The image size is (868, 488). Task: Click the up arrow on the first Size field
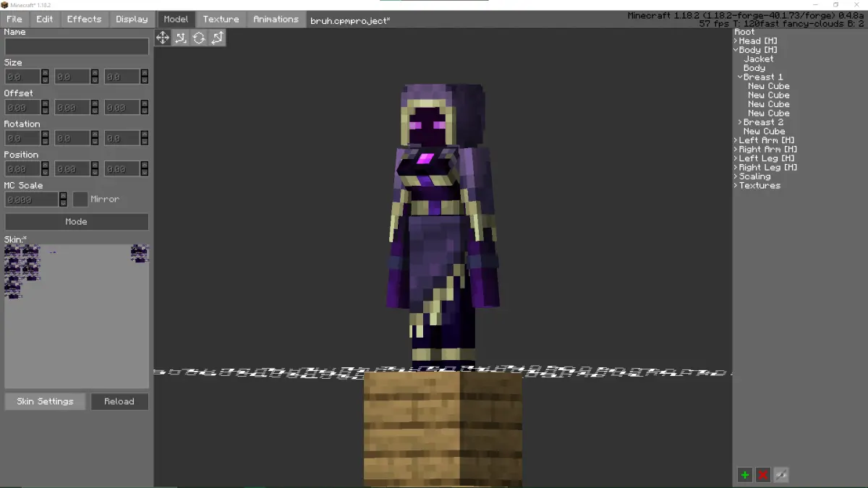[x=45, y=73]
